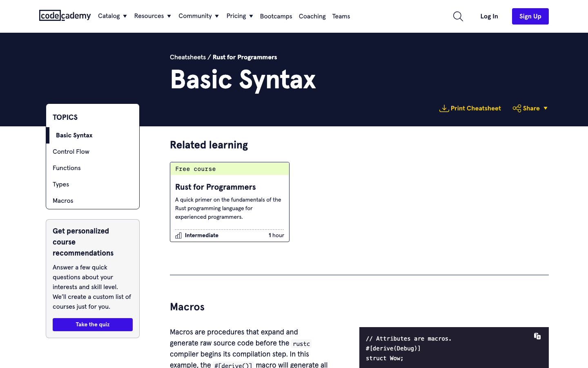The width and height of the screenshot is (588, 368).
Task: Open the Rust for Programmers course card title
Action: pos(216,187)
